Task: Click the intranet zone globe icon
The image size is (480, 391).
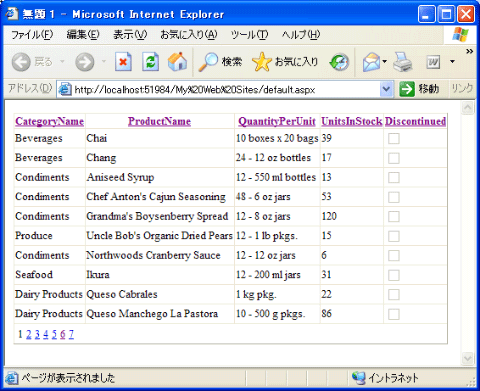Action: point(359,377)
